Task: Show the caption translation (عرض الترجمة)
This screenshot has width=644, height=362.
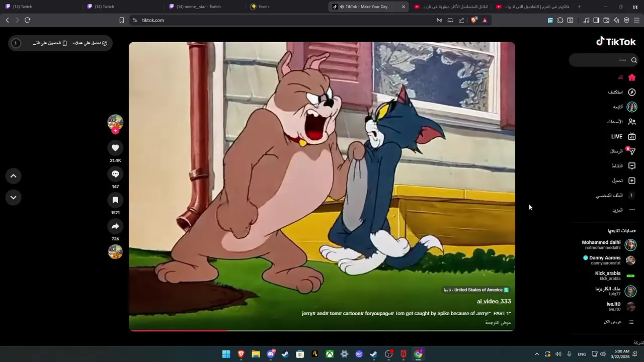Action: (x=498, y=322)
